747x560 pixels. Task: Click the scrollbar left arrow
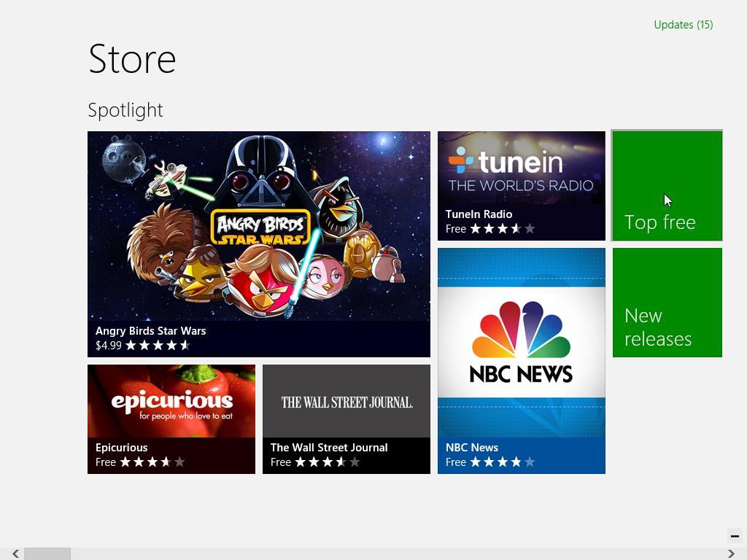point(16,553)
